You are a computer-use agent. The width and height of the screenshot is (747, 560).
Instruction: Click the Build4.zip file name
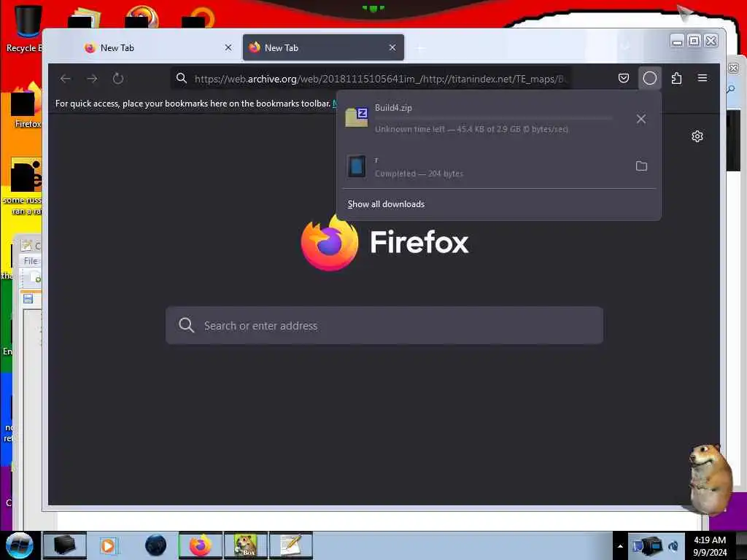(x=393, y=108)
